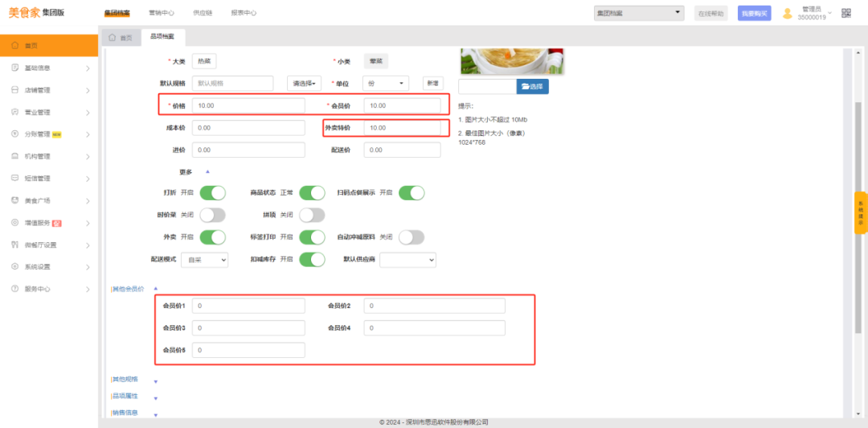
Task: Toggle the 打折 discount switch
Action: tap(212, 193)
